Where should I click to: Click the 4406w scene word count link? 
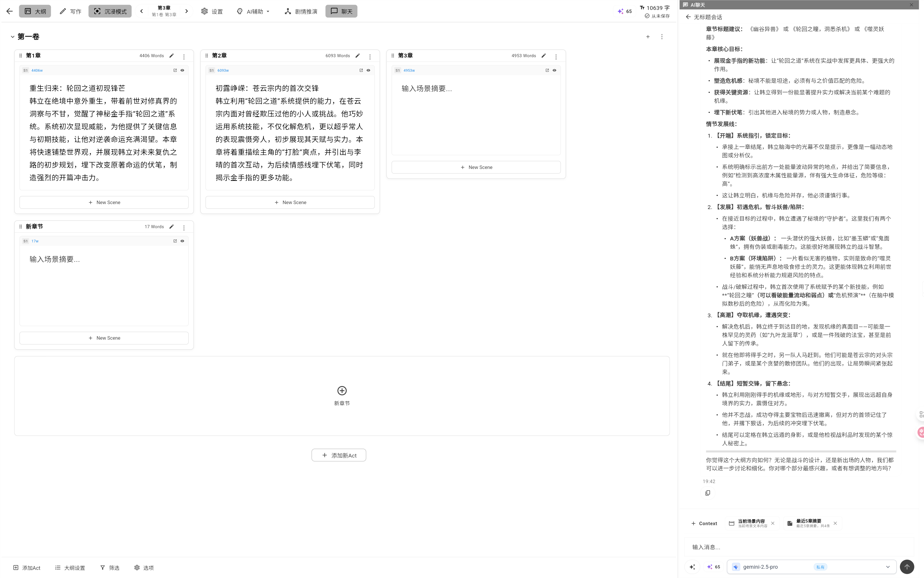pyautogui.click(x=37, y=70)
